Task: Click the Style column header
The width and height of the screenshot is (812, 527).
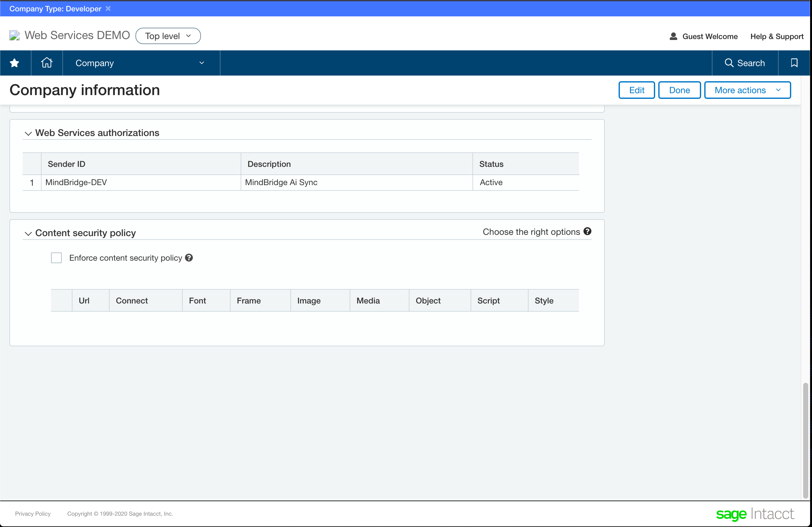Action: (x=553, y=301)
